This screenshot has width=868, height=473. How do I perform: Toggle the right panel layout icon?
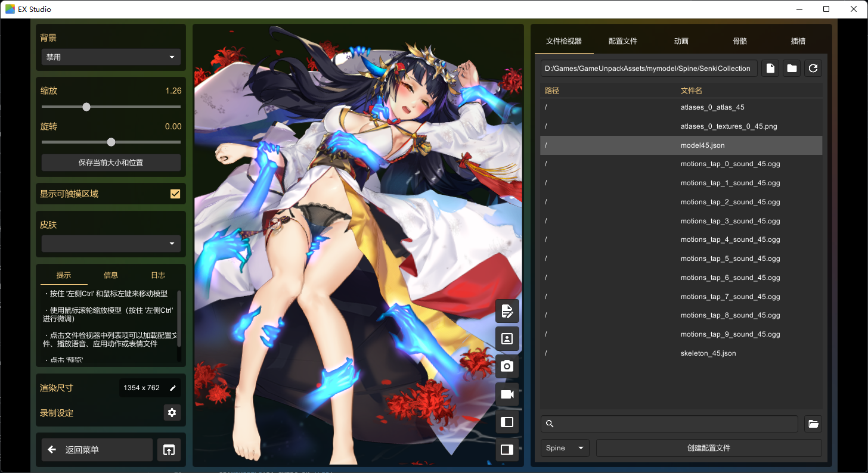(507, 450)
